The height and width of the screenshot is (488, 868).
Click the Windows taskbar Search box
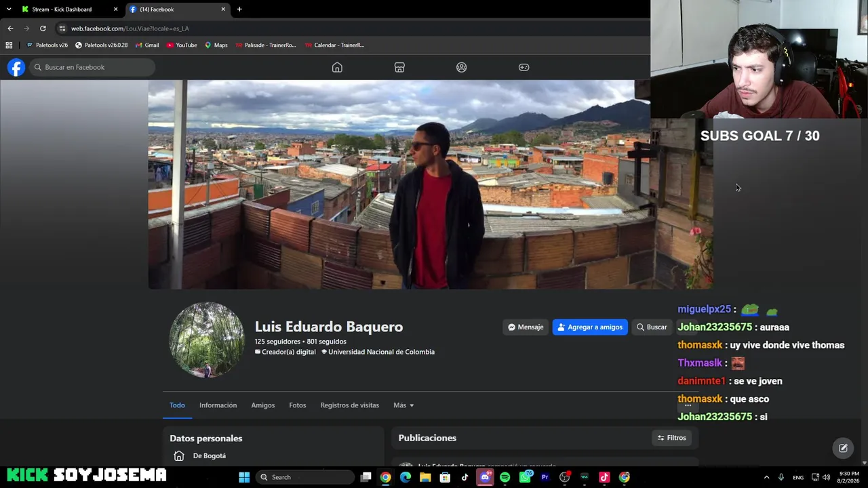coord(305,477)
